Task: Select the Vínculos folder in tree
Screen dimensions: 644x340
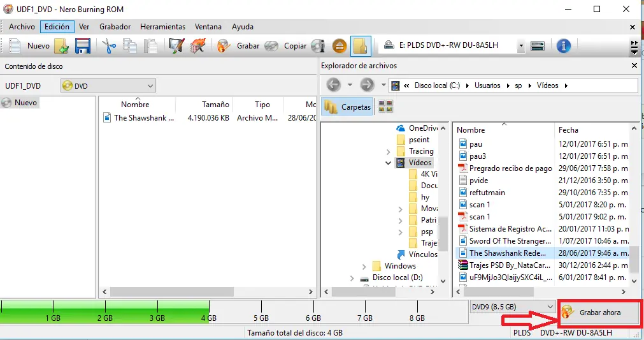Action: click(417, 255)
